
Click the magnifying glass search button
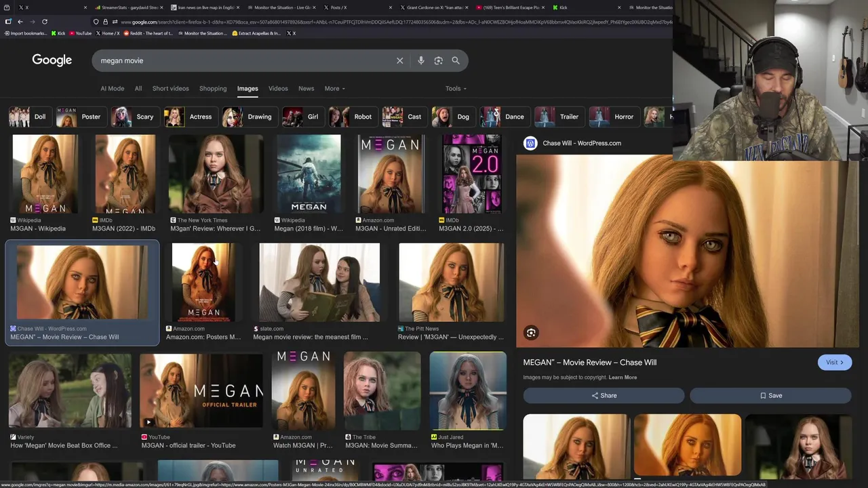(x=456, y=61)
